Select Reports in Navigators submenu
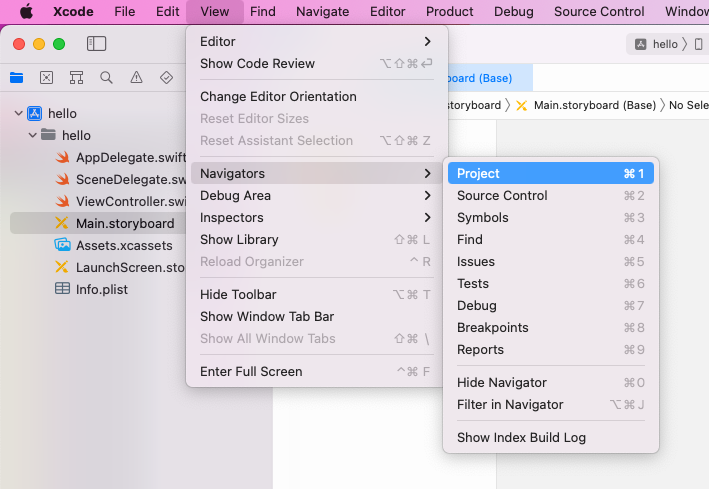This screenshot has height=489, width=709. (x=551, y=350)
